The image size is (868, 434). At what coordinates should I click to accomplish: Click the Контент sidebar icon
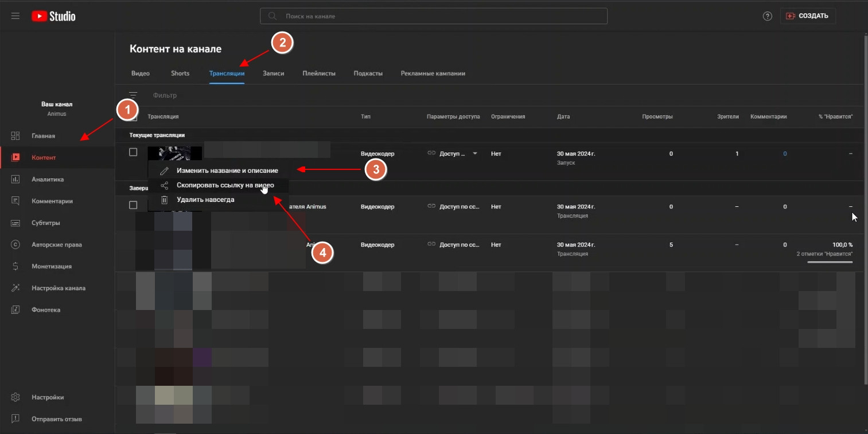[x=15, y=157]
